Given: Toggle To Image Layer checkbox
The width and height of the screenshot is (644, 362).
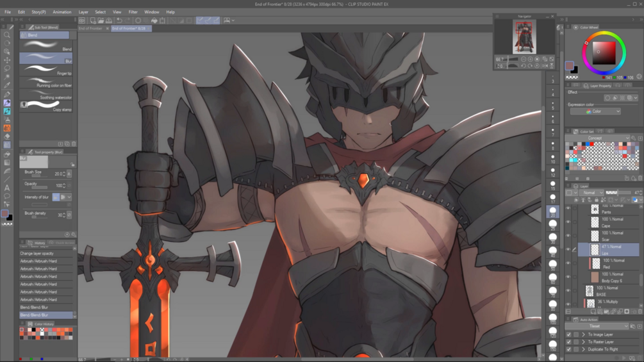Looking at the screenshot, I should click(569, 334).
